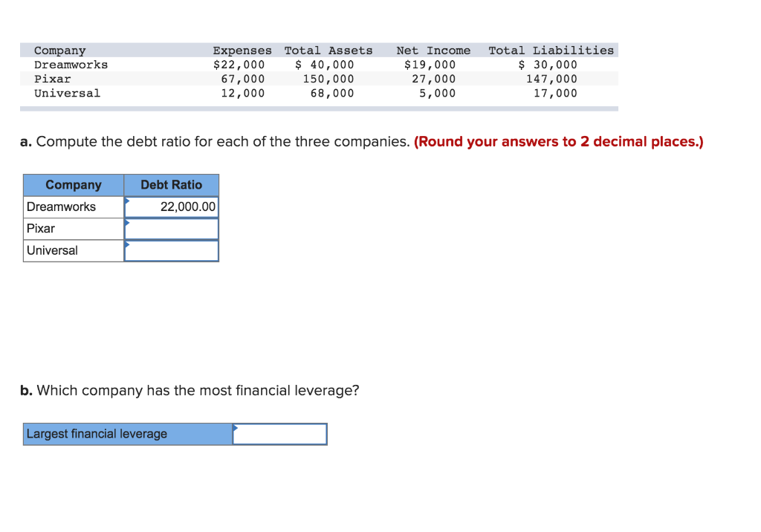The image size is (761, 532).
Task: Click Dreamworks net income value $19,000
Action: point(430,65)
